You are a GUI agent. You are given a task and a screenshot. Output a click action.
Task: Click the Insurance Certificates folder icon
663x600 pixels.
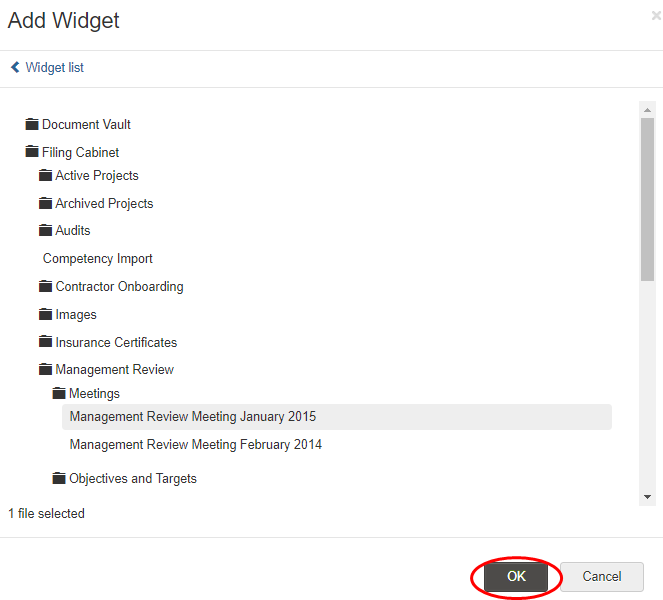45,343
